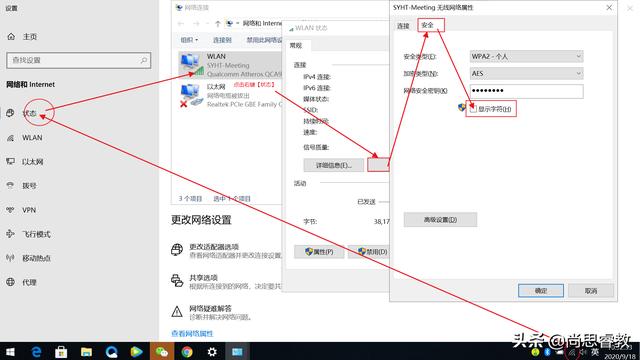This screenshot has width=640, height=360.
Task: Click the control panel window taskbar icon
Action: pos(237,352)
